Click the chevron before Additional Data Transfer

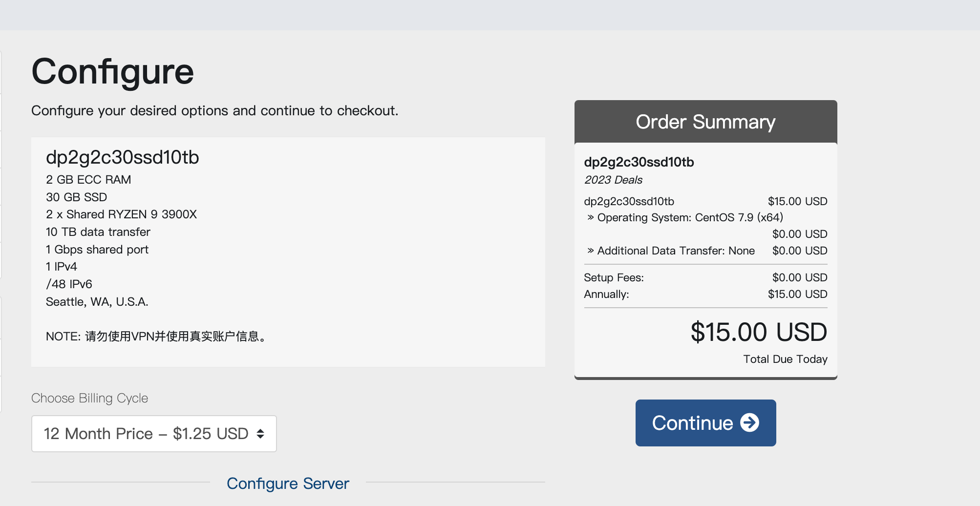pos(591,251)
